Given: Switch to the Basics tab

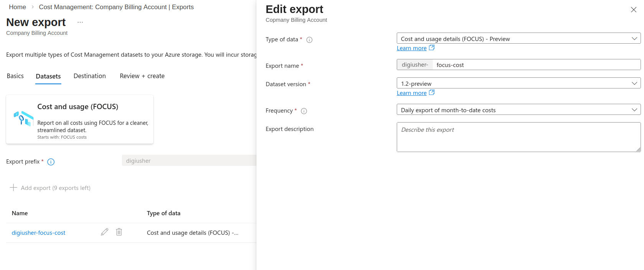Looking at the screenshot, I should click(x=15, y=76).
